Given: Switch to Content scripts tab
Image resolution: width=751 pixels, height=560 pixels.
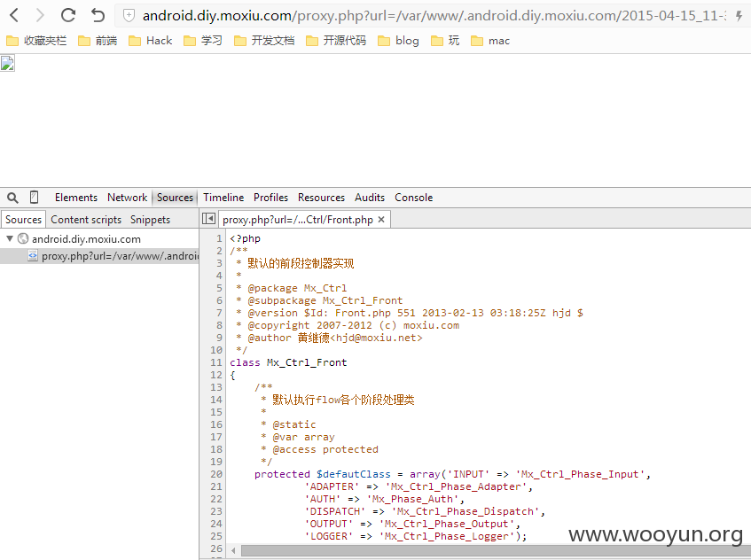Looking at the screenshot, I should pos(86,219).
